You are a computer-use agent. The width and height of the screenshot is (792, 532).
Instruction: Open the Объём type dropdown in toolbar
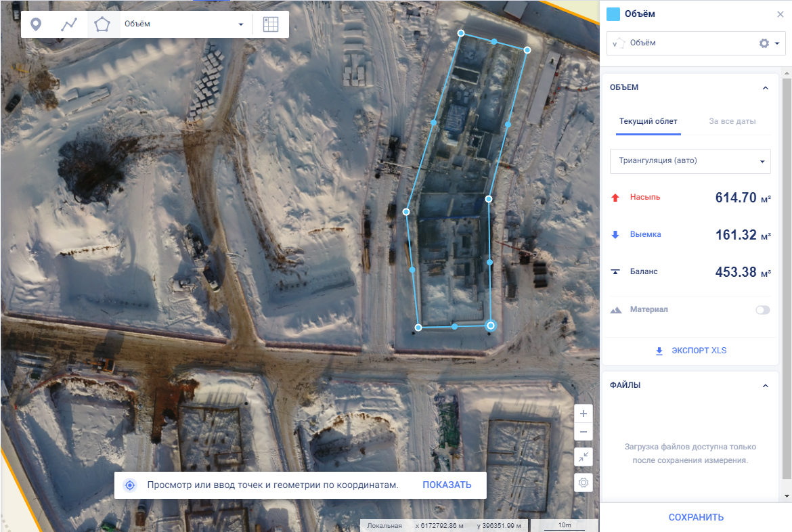pyautogui.click(x=183, y=24)
